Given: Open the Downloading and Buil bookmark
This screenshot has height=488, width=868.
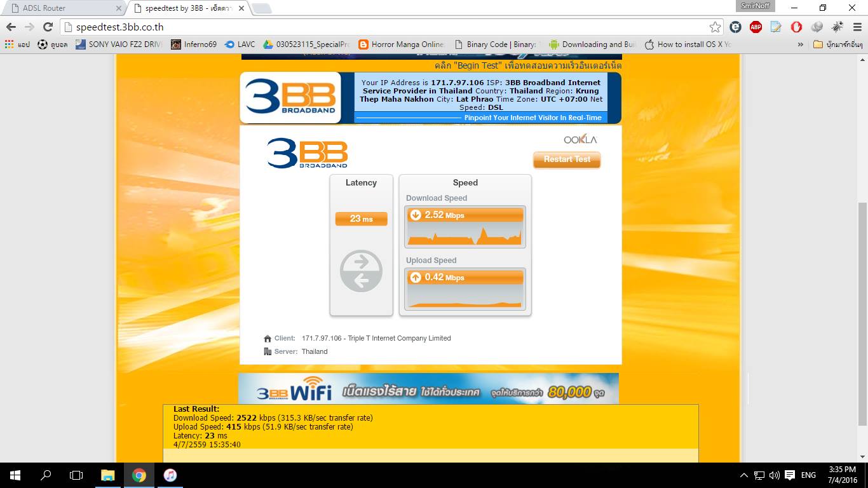Looking at the screenshot, I should coord(592,44).
